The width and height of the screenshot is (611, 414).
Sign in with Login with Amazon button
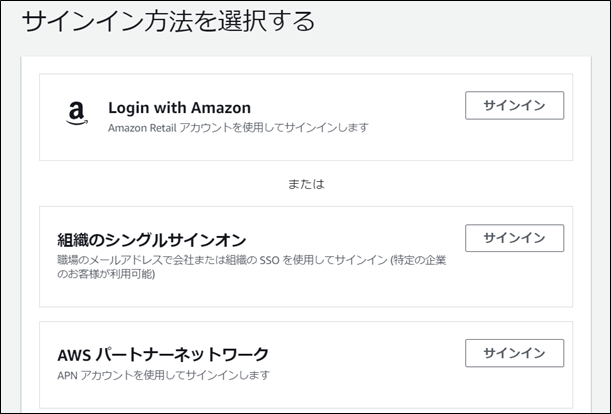[514, 105]
